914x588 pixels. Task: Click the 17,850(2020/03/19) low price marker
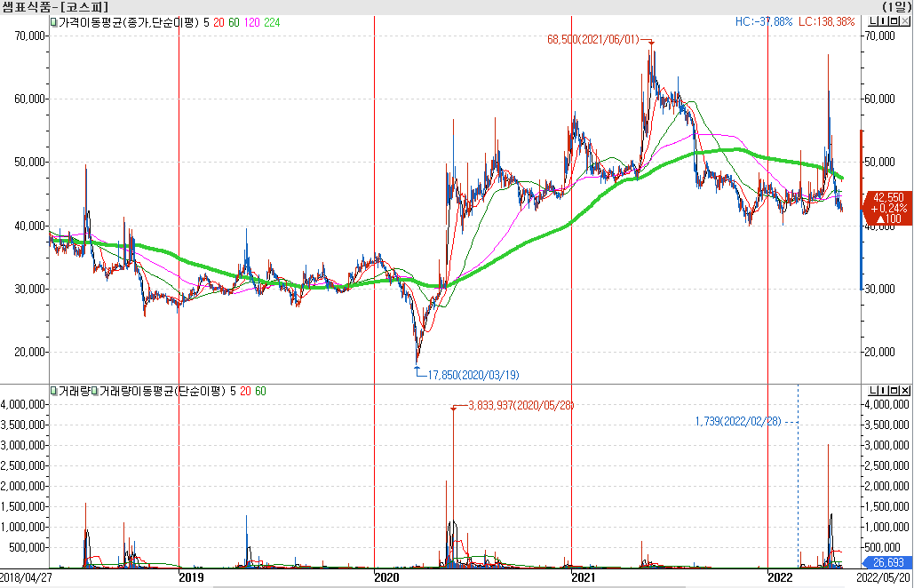pyautogui.click(x=473, y=376)
